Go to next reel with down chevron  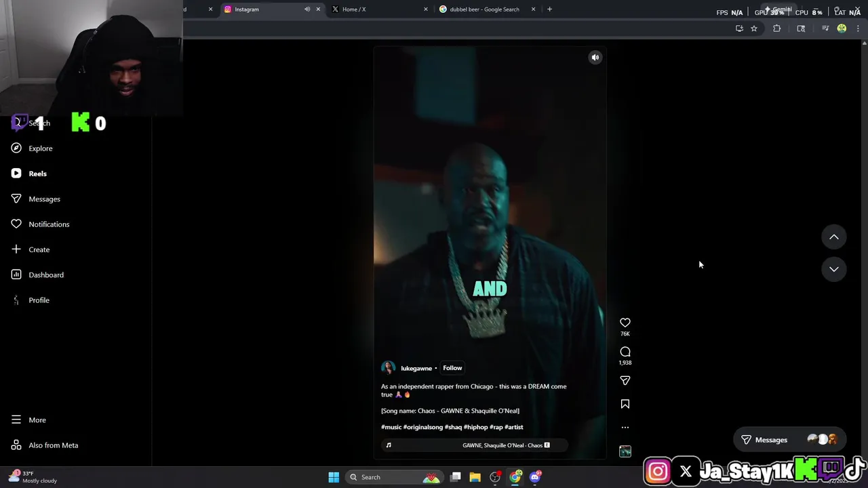pyautogui.click(x=834, y=269)
